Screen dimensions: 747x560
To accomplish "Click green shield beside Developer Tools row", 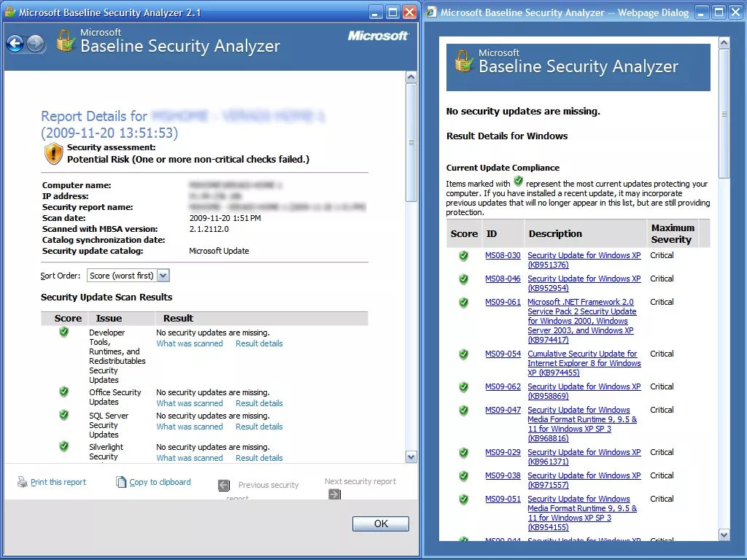I will point(64,332).
